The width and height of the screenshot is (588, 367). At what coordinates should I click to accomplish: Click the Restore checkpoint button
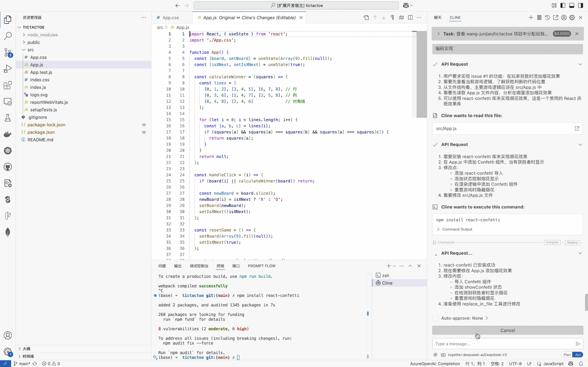pos(572,242)
